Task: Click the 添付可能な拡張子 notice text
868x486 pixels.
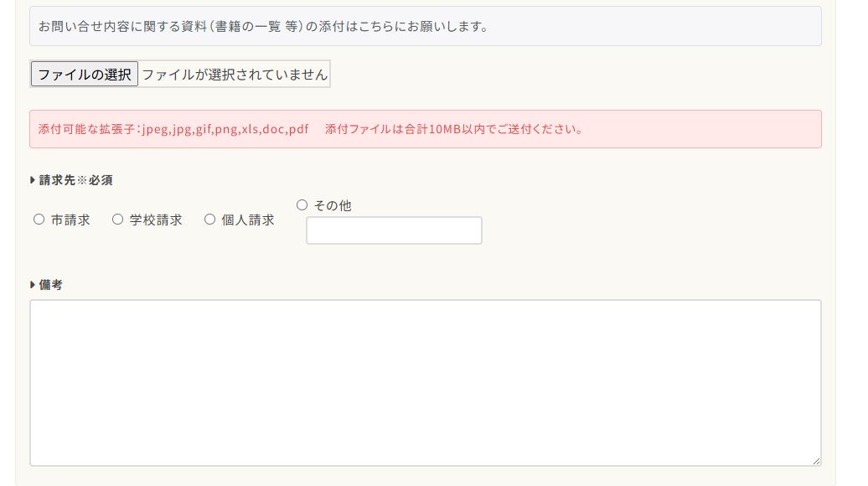Action: pos(173,129)
